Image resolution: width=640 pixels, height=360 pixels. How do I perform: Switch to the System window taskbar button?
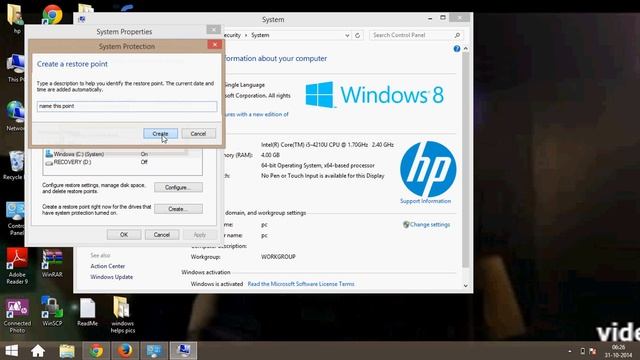pyautogui.click(x=183, y=351)
